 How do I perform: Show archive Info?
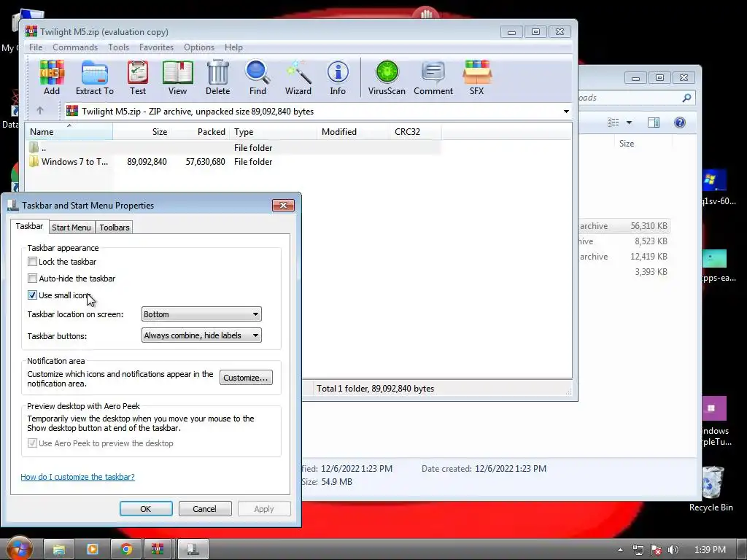coord(338,77)
